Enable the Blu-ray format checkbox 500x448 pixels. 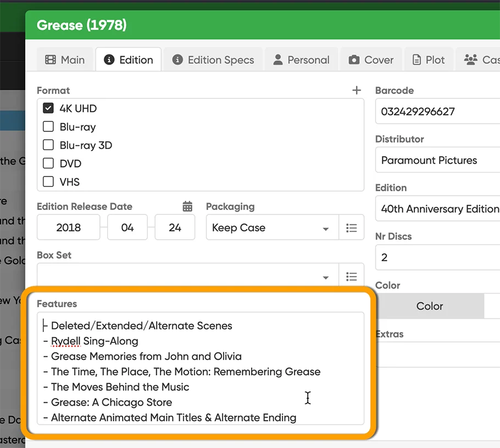48,127
